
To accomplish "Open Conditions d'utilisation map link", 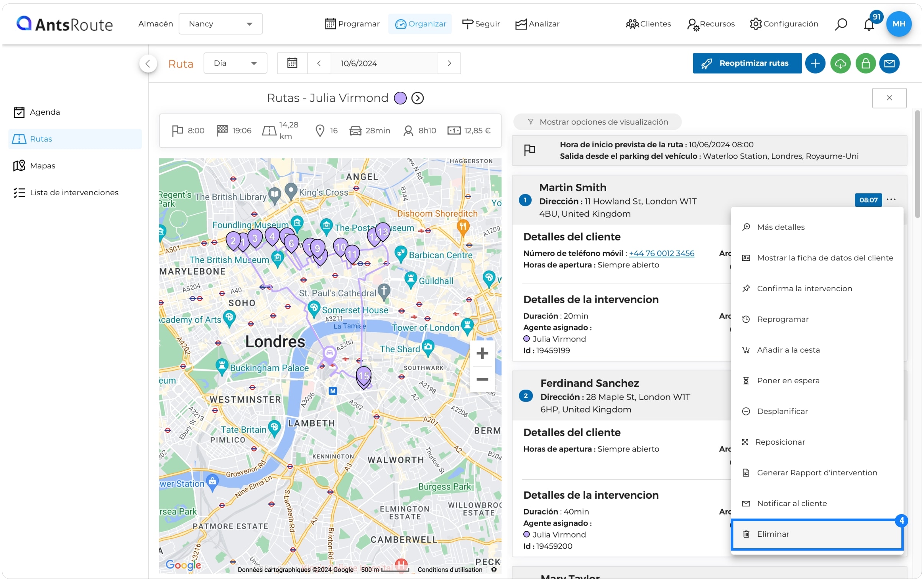I will 450,570.
